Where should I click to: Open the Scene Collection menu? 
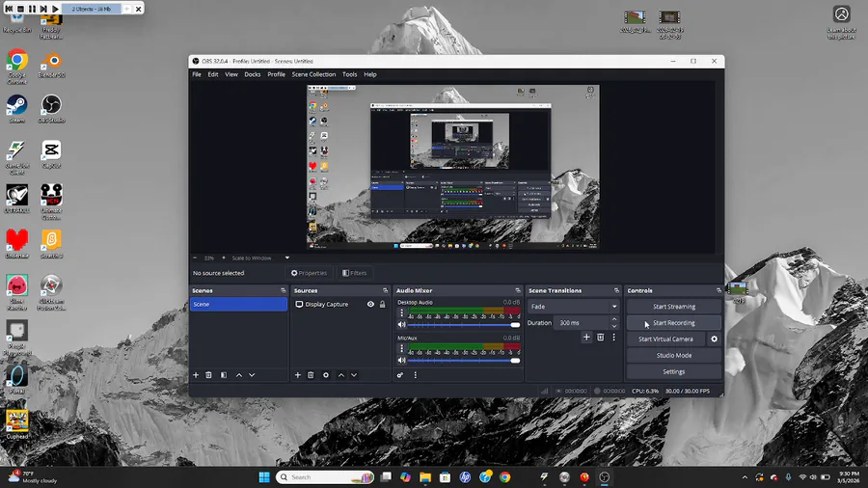tap(313, 74)
